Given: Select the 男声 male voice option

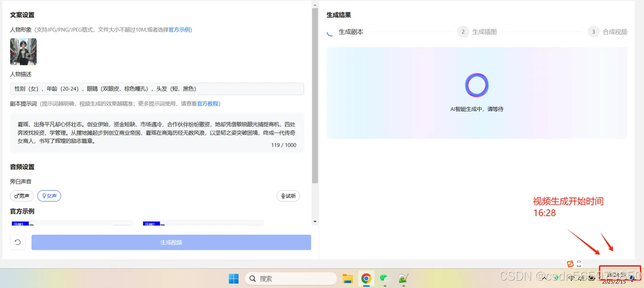Looking at the screenshot, I should pyautogui.click(x=21, y=196).
